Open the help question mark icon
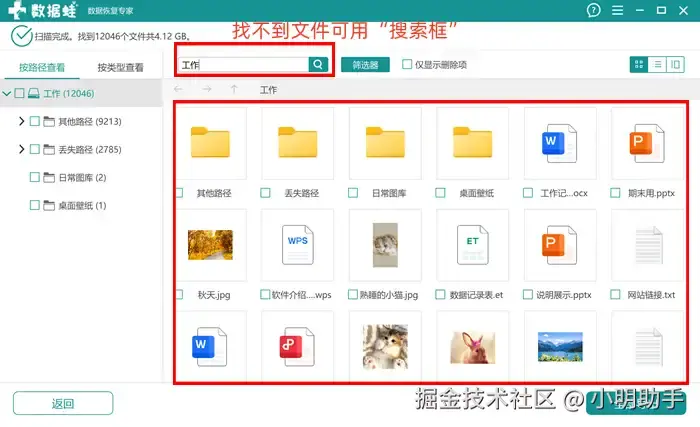Screen dimensions: 700x427 pyautogui.click(x=593, y=10)
